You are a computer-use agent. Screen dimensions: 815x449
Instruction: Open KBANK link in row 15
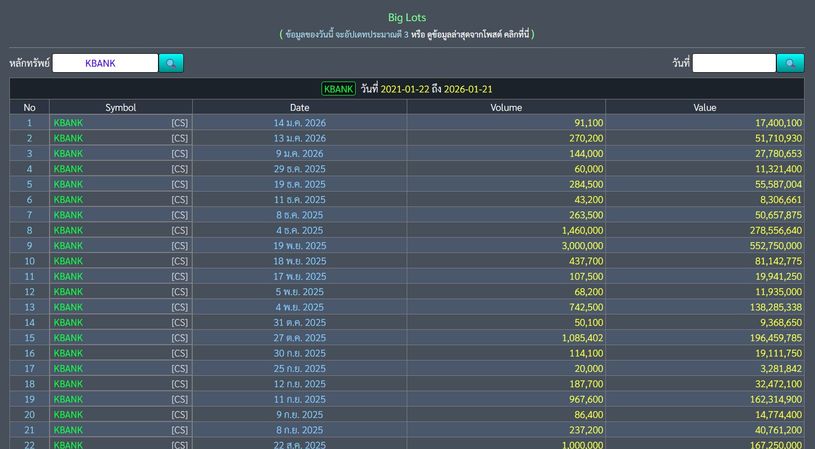click(69, 338)
